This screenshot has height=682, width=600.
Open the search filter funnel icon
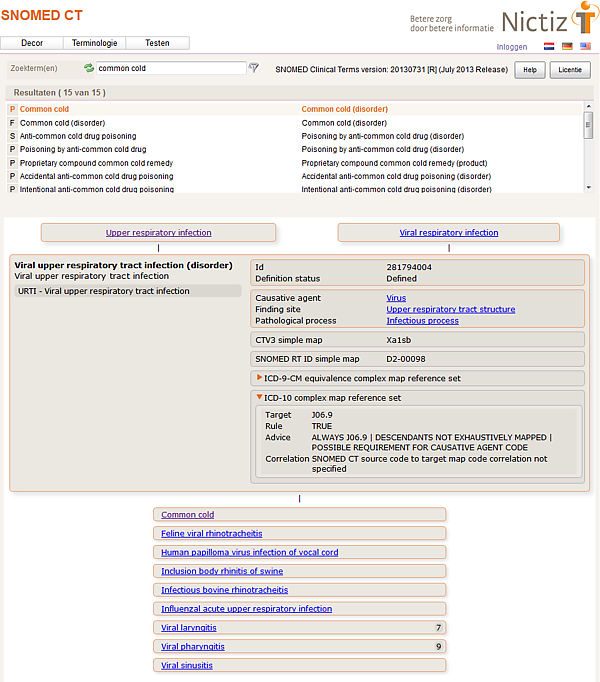(x=254, y=68)
